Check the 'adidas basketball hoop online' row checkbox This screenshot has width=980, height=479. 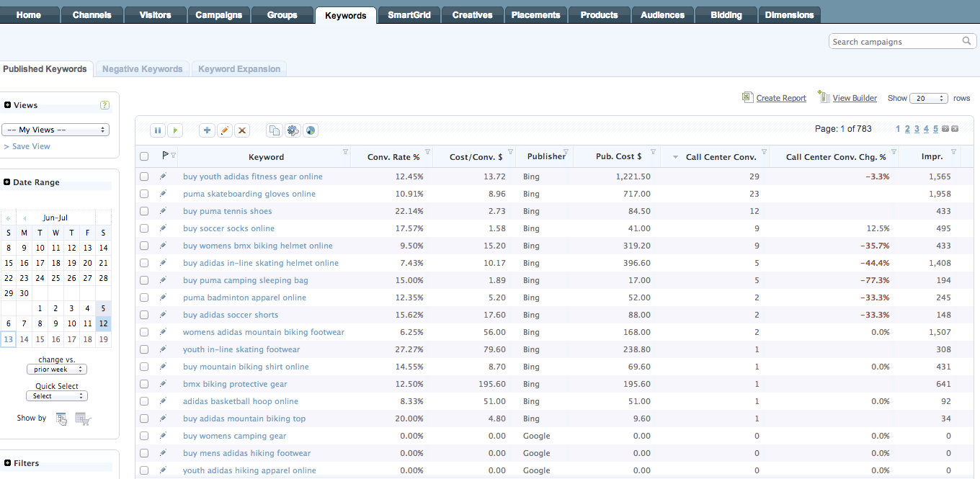pyautogui.click(x=144, y=401)
